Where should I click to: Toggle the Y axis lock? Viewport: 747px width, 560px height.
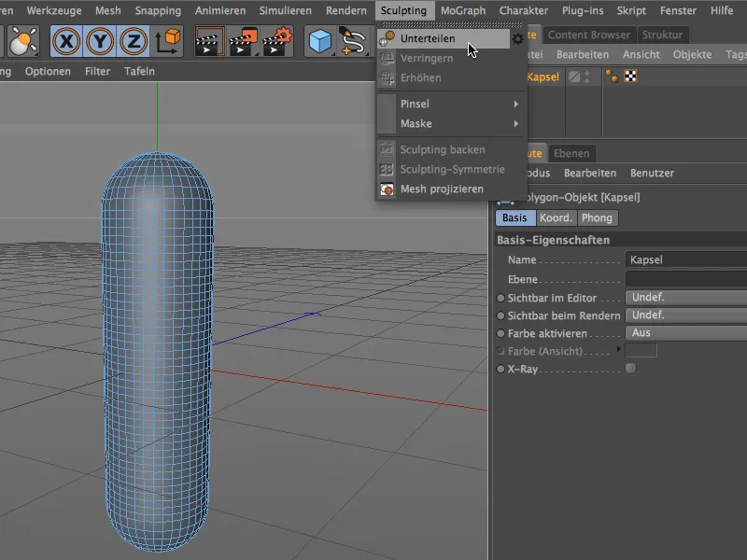(100, 41)
